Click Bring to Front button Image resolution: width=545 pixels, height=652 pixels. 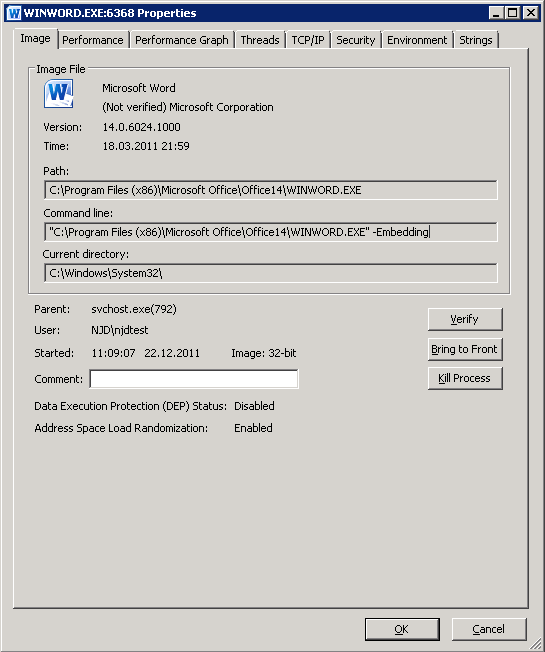(465, 349)
